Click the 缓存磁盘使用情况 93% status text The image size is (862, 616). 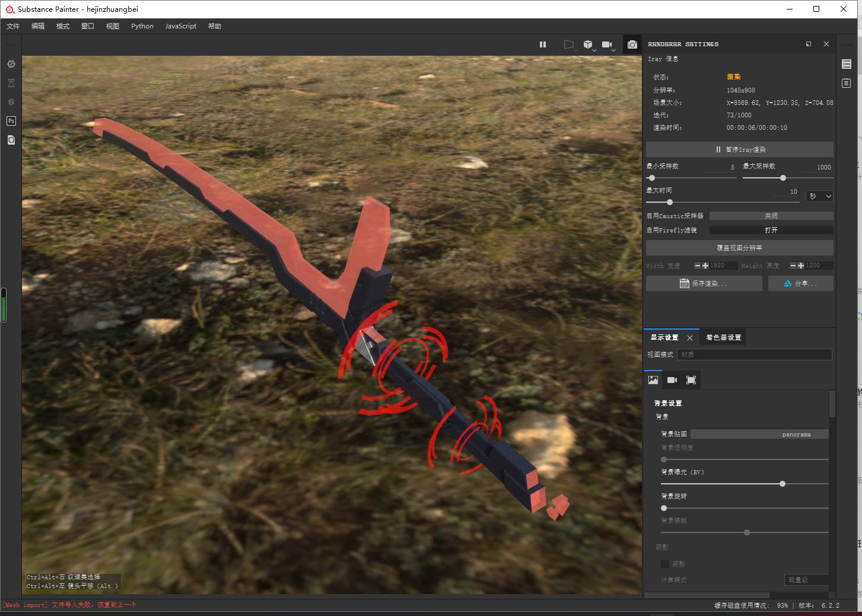point(751,605)
